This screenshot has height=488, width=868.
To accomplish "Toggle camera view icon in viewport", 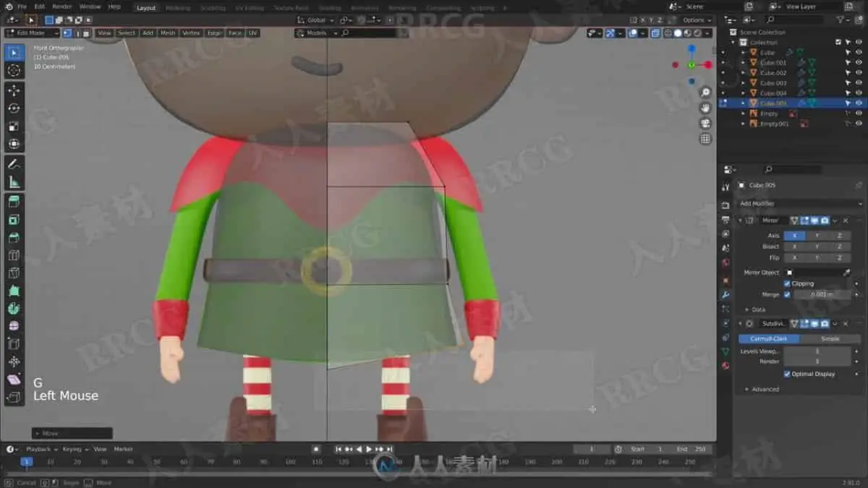I will tap(705, 123).
